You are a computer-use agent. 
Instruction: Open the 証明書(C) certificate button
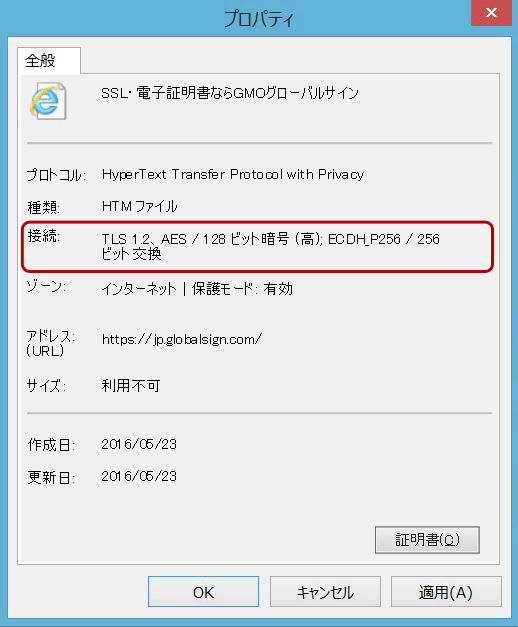(427, 540)
